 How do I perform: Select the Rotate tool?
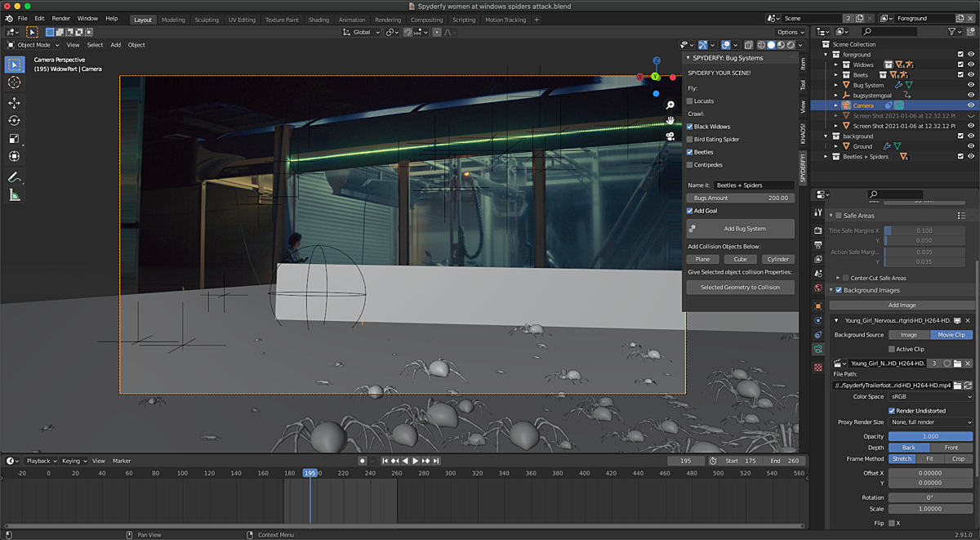click(14, 119)
